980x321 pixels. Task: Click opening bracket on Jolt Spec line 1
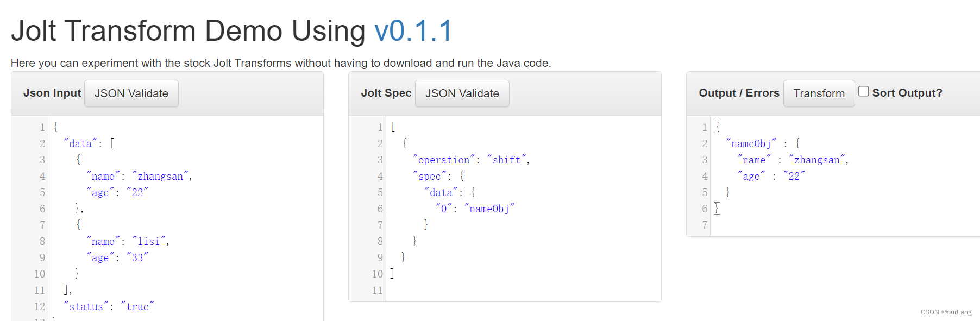(x=393, y=127)
